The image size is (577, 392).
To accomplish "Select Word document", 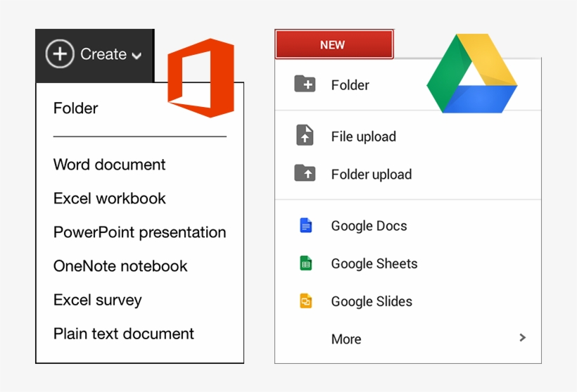I will point(109,165).
